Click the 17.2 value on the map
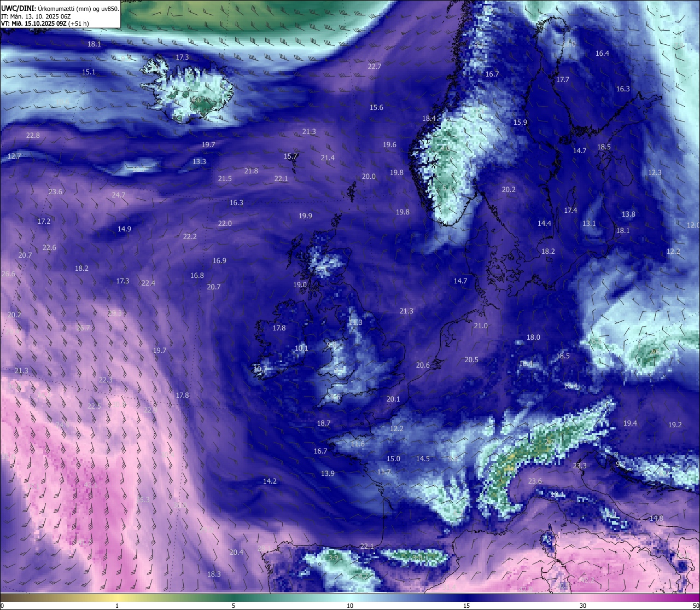Image resolution: width=700 pixels, height=610 pixels. (44, 222)
